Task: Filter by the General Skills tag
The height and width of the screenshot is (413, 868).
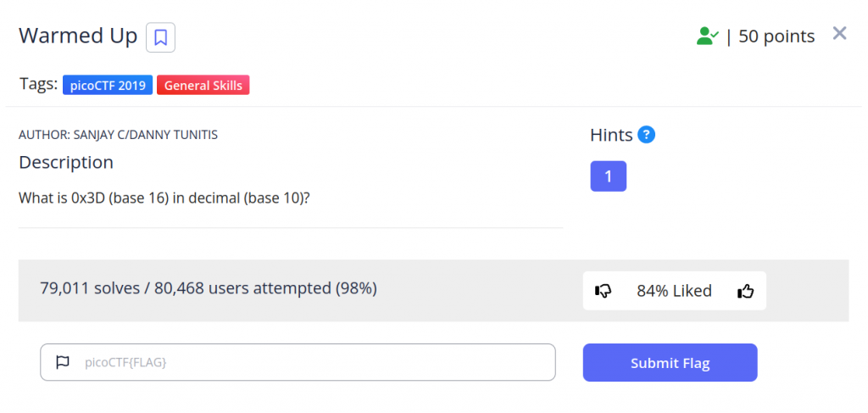Action: pyautogui.click(x=203, y=85)
